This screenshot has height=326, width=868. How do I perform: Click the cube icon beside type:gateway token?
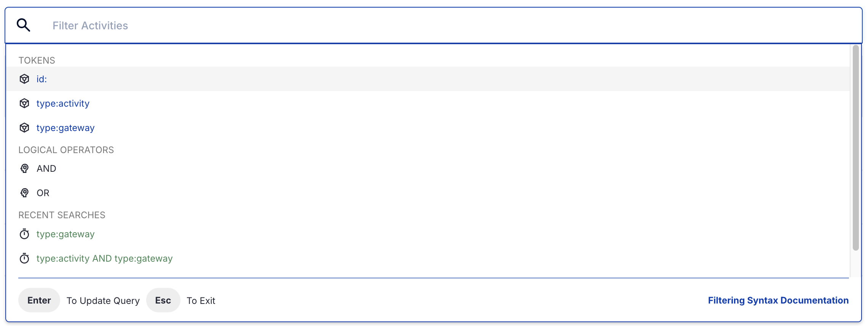tap(24, 128)
